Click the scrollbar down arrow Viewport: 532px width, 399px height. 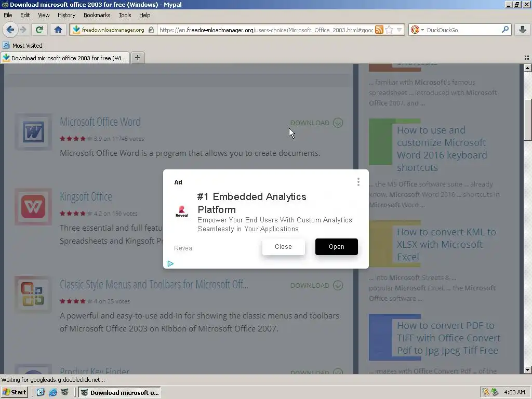(527, 370)
